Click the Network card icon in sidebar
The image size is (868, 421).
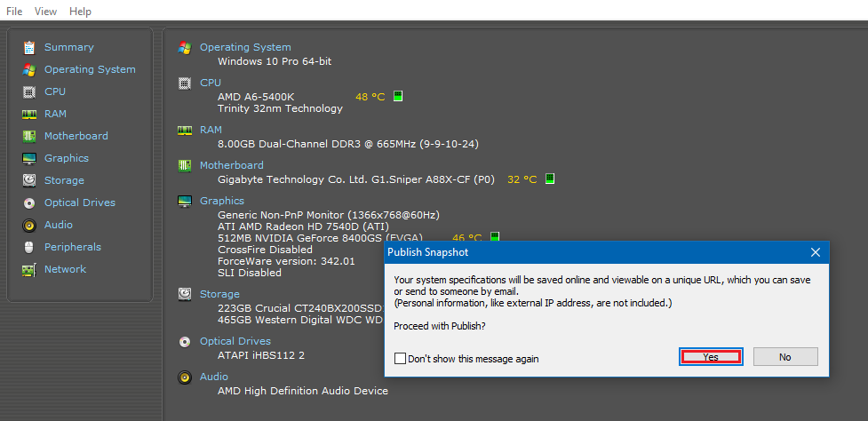coord(29,269)
